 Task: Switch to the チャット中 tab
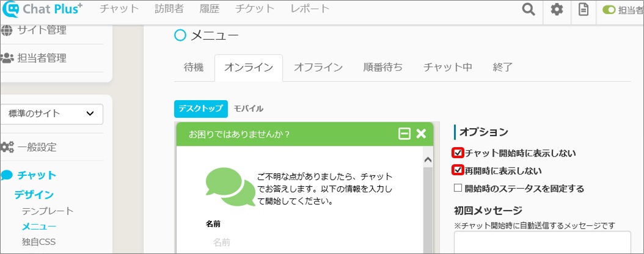click(x=448, y=68)
